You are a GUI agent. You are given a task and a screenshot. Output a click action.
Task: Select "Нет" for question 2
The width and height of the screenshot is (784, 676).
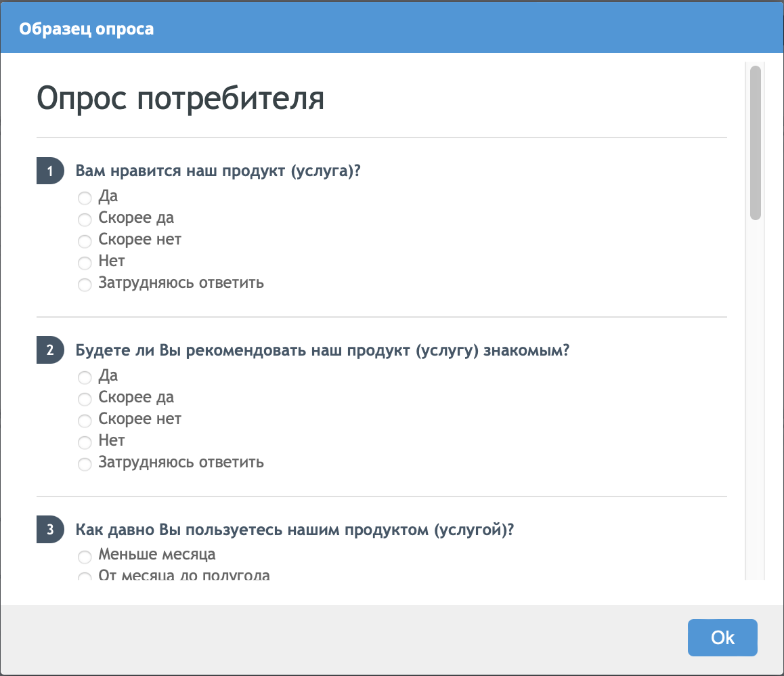pos(85,442)
